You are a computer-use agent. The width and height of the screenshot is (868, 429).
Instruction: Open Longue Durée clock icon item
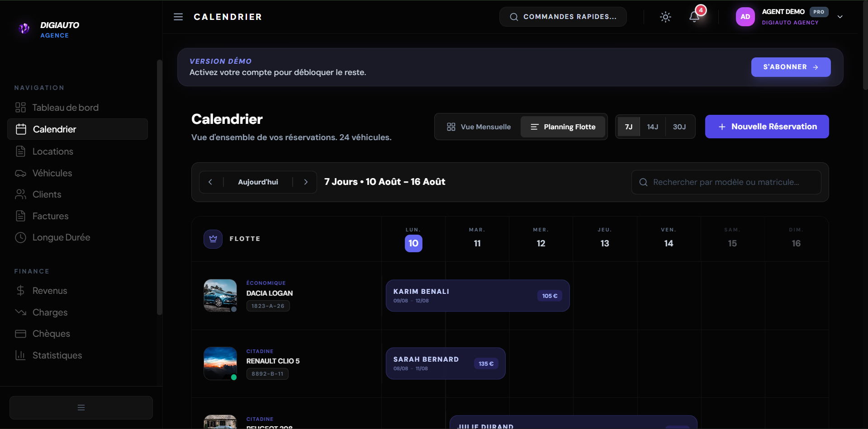pyautogui.click(x=20, y=237)
